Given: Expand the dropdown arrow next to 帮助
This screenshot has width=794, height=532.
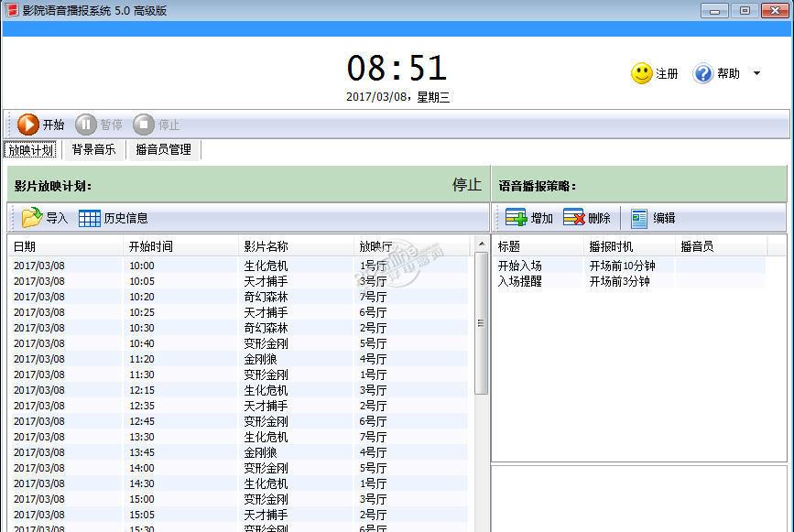Looking at the screenshot, I should pyautogui.click(x=756, y=73).
